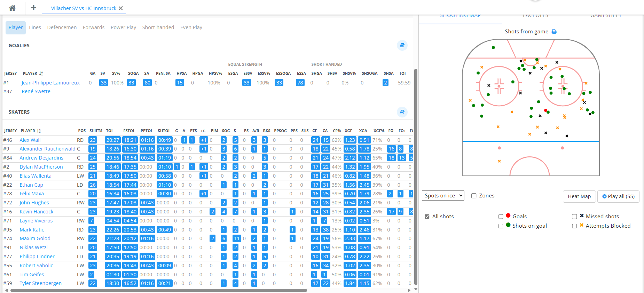The width and height of the screenshot is (644, 293).
Task: Close the Villacher SV vs HC Innsbruck tab
Action: point(121,8)
